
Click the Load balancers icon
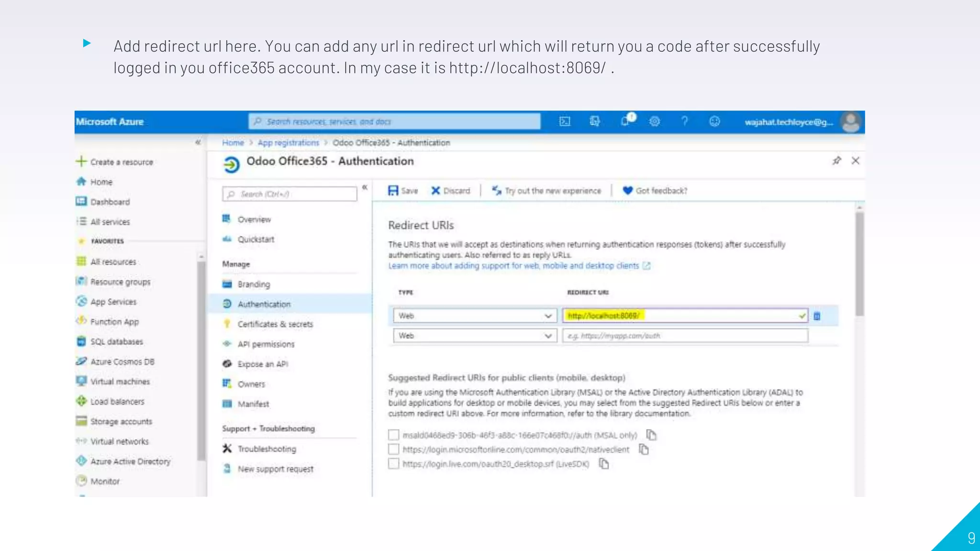tap(81, 401)
